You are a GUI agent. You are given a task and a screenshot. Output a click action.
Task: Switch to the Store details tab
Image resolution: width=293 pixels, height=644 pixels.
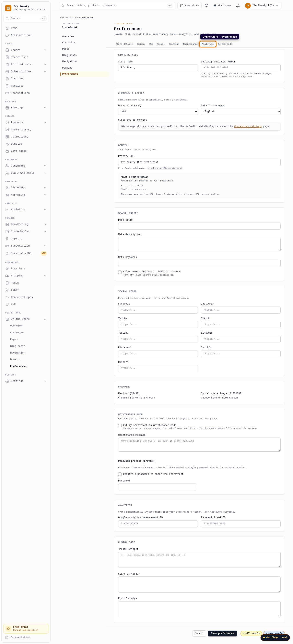point(124,44)
